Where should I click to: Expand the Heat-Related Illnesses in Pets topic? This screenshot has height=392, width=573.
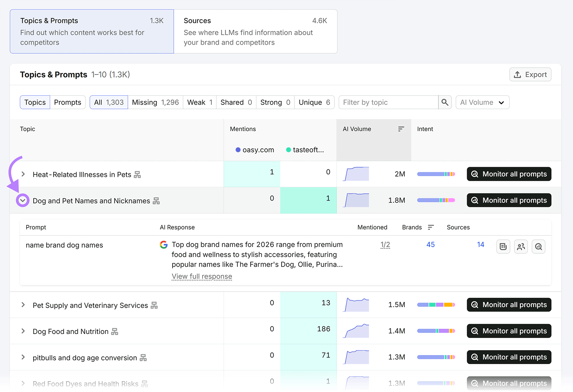(x=23, y=174)
